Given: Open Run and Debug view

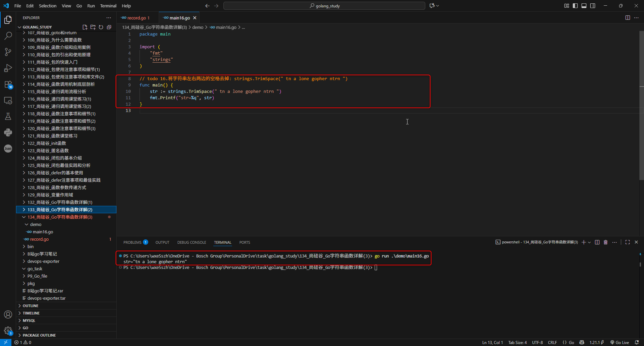Looking at the screenshot, I should (x=8, y=68).
